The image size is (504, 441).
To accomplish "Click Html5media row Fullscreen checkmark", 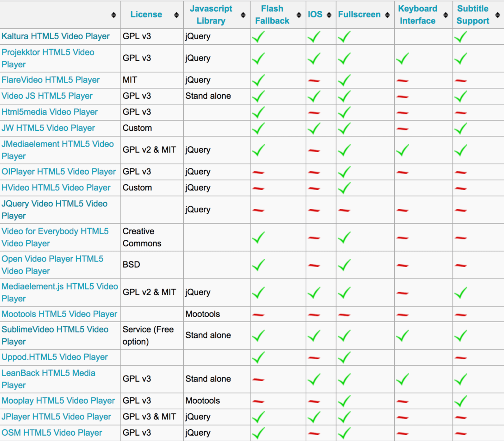I will (x=344, y=112).
